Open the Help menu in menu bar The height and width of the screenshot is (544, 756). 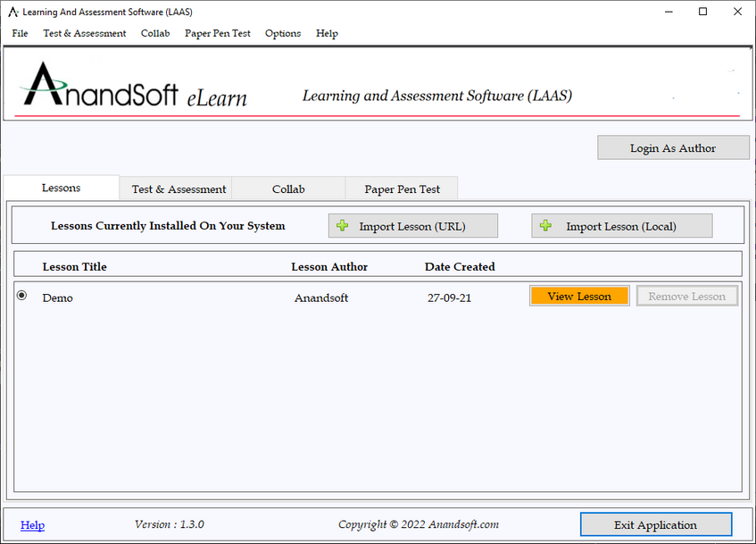click(327, 33)
